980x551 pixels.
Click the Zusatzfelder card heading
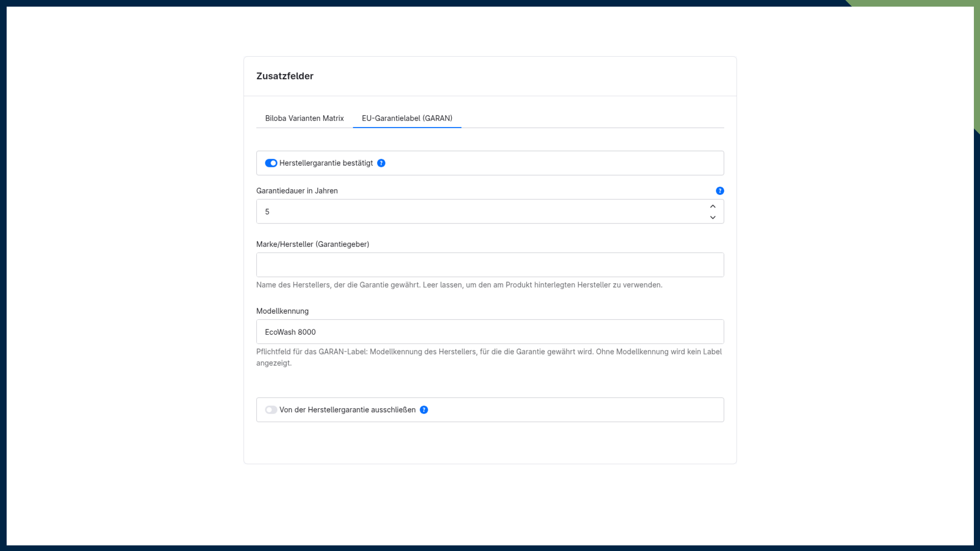point(285,76)
